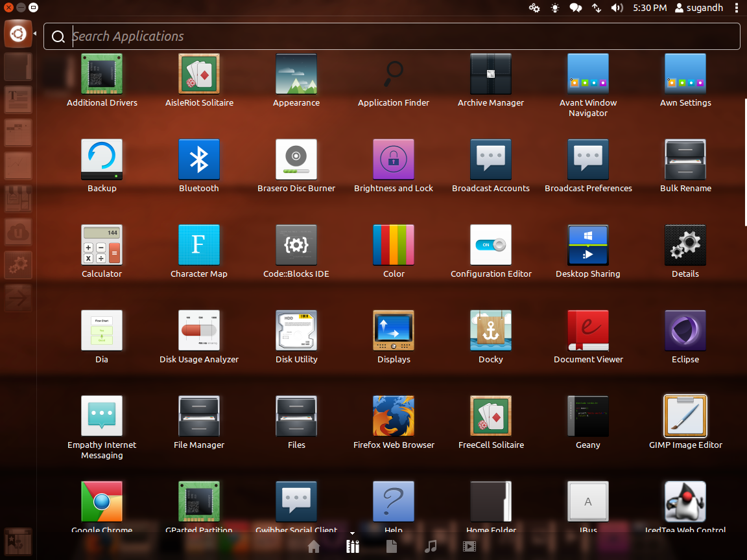
Task: Open Code::Blocks IDE
Action: coord(296,245)
